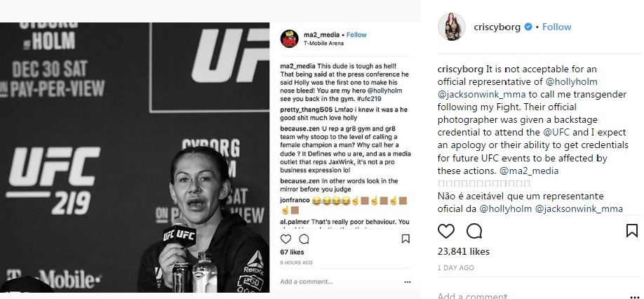Open ma2_media profile avatar
The image size is (644, 299).
coord(289,39)
